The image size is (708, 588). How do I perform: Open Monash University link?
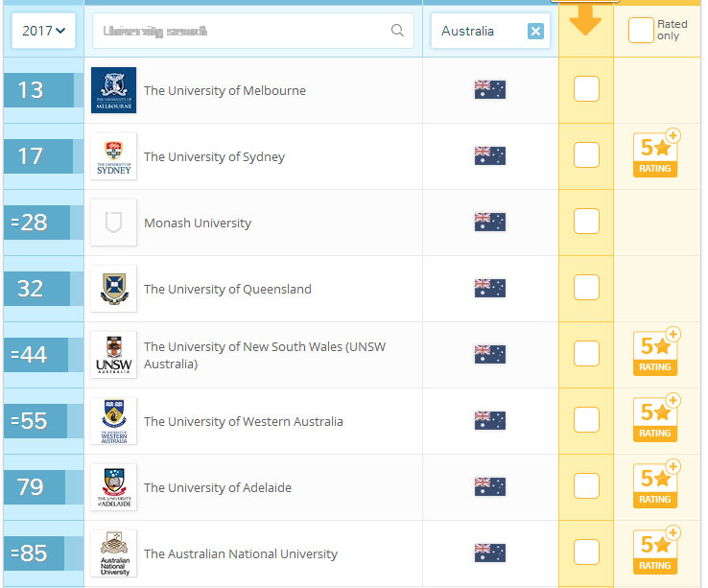pos(198,223)
